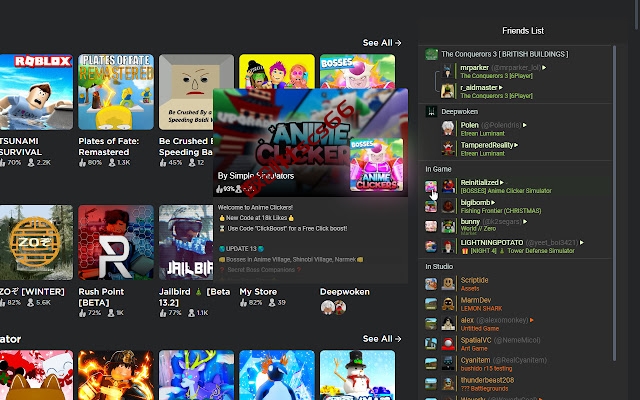The height and width of the screenshot is (400, 640).
Task: Open Reinitialized's avatar icon
Action: tap(448, 186)
